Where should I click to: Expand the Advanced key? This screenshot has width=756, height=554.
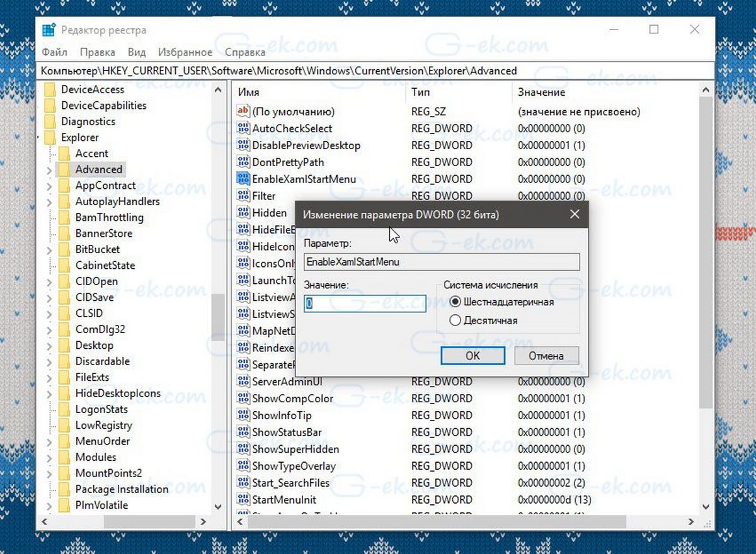pyautogui.click(x=49, y=169)
